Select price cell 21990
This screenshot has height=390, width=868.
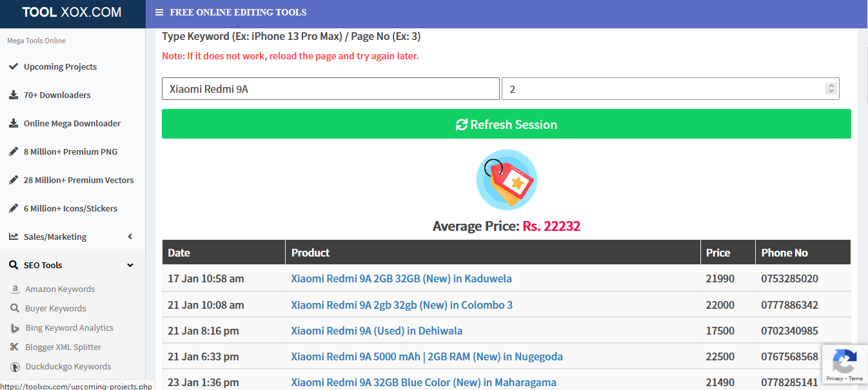point(720,278)
